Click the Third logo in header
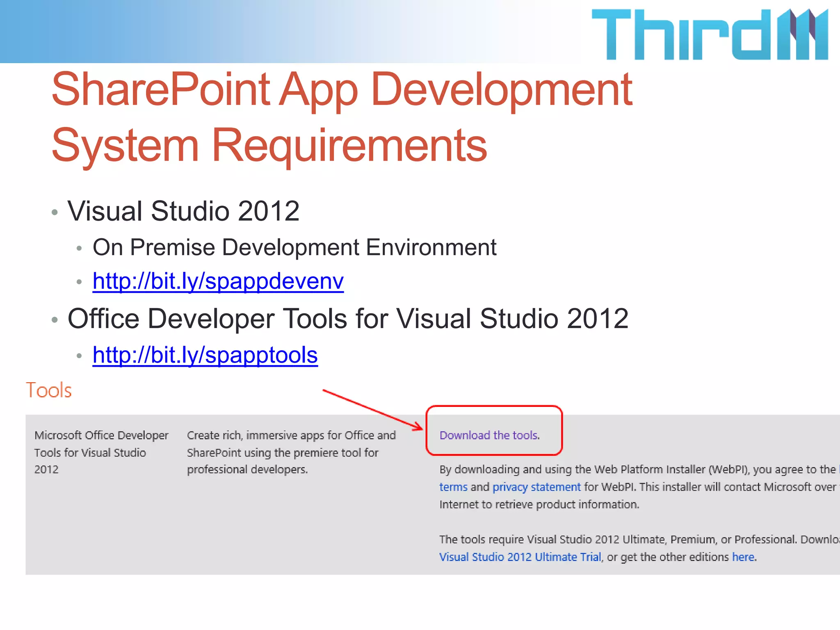 click(x=710, y=34)
